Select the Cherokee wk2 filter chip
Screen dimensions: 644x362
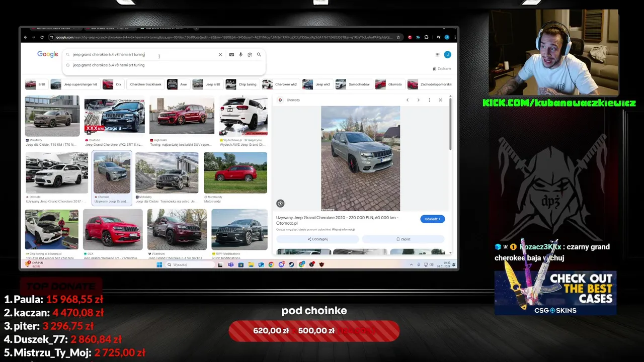tap(280, 84)
